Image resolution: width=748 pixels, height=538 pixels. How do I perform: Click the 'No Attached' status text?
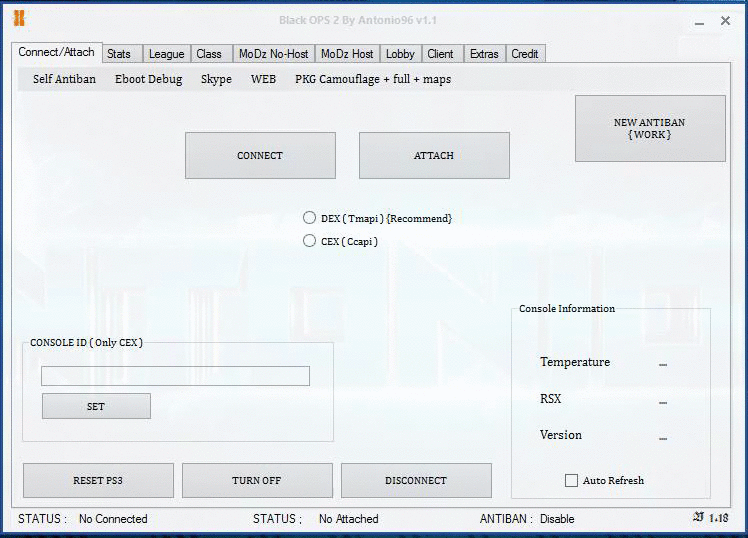[349, 519]
